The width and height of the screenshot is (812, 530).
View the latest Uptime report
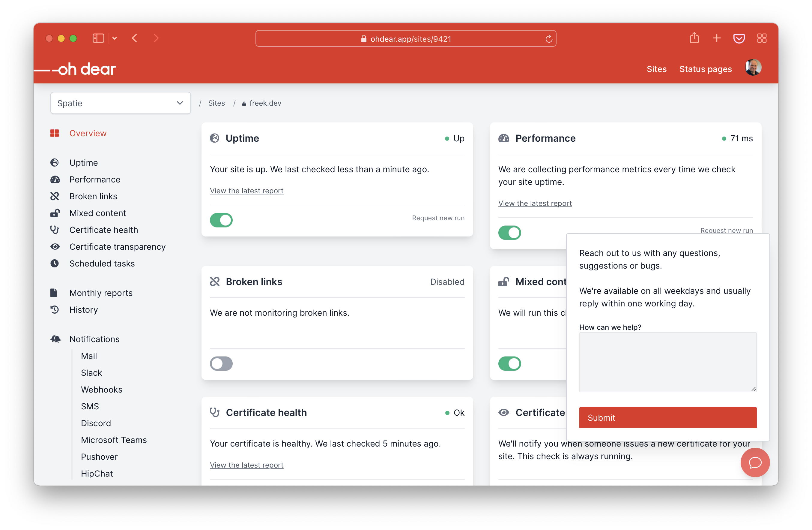click(246, 191)
